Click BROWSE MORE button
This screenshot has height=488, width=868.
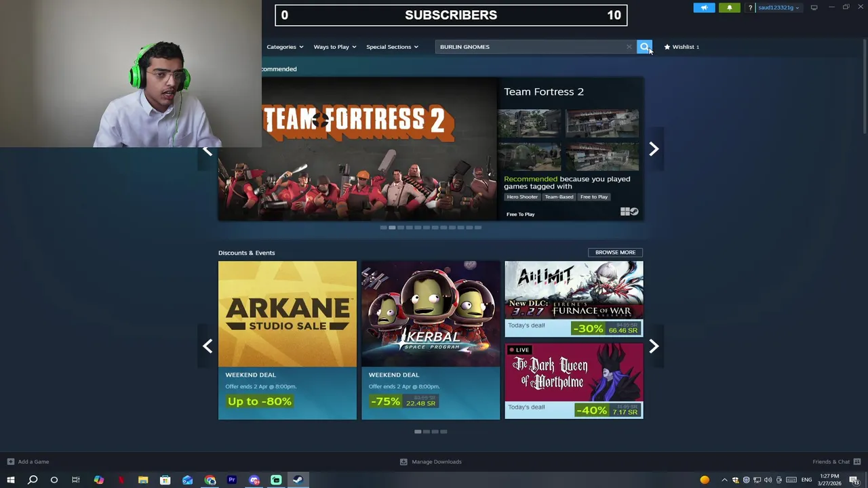615,252
